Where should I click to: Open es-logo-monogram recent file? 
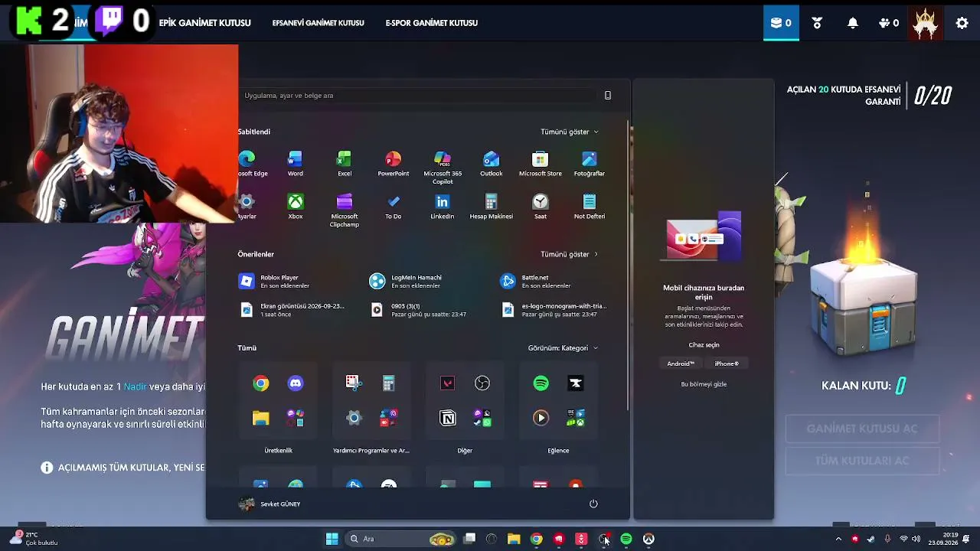[x=554, y=310]
